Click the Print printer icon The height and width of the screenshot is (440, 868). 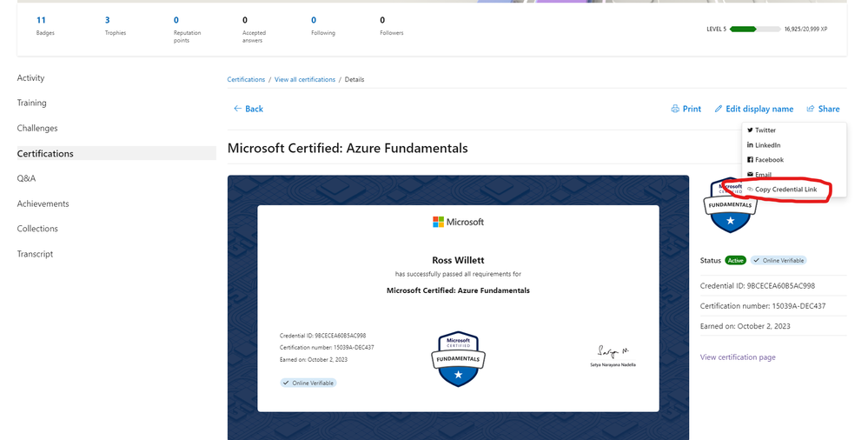click(675, 110)
